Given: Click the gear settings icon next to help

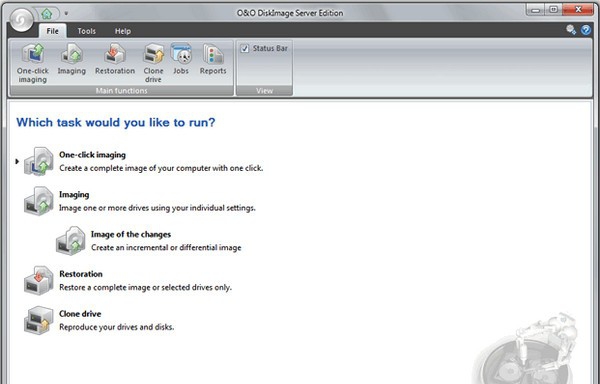Looking at the screenshot, I should click(x=571, y=29).
